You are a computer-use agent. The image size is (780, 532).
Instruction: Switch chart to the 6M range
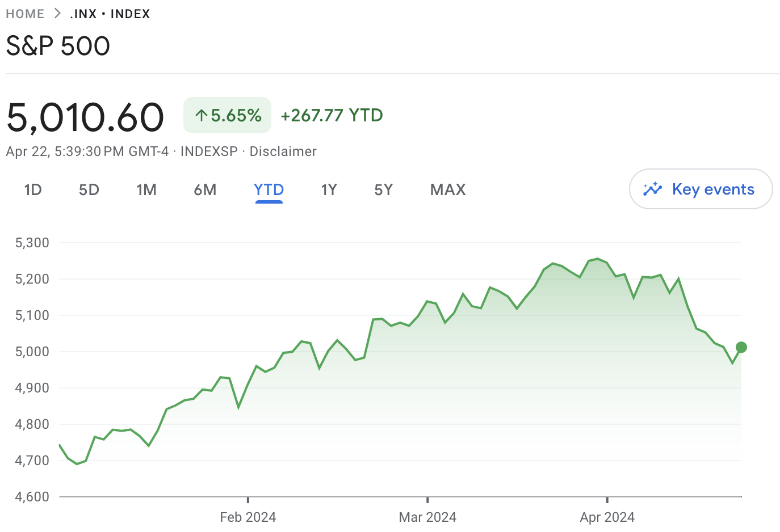(205, 189)
